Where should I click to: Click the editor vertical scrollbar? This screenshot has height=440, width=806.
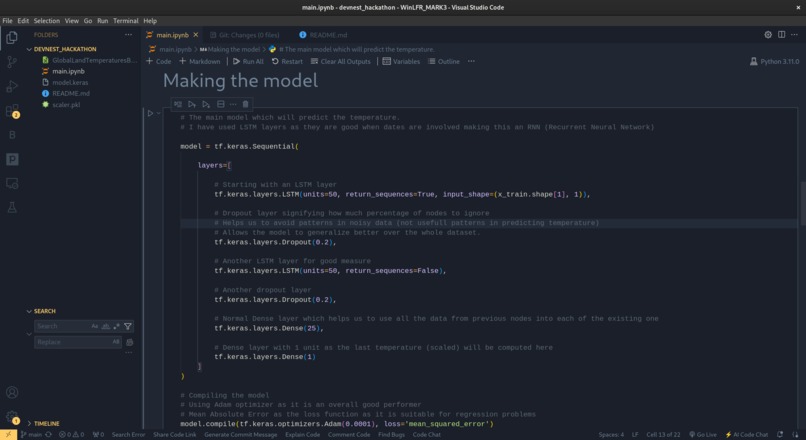[802, 203]
